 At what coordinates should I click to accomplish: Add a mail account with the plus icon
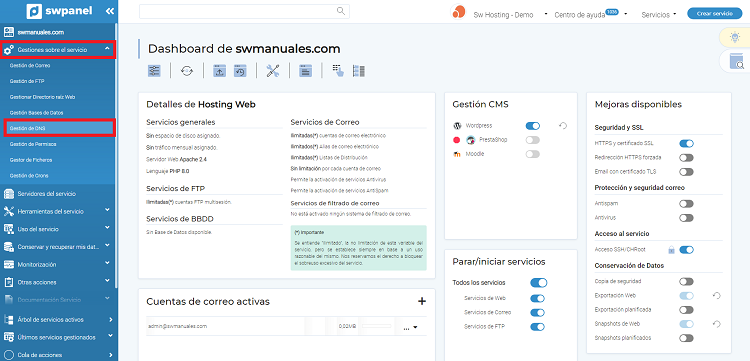tap(421, 301)
